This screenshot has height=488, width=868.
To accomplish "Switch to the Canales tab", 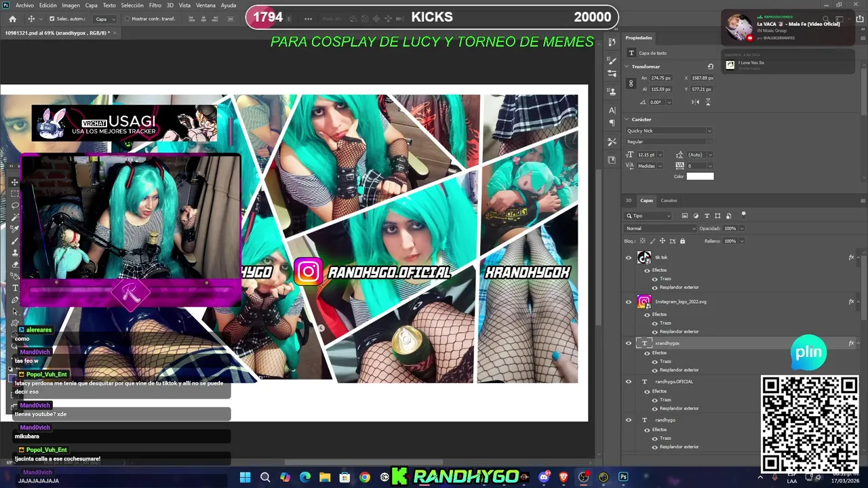I will coord(669,201).
